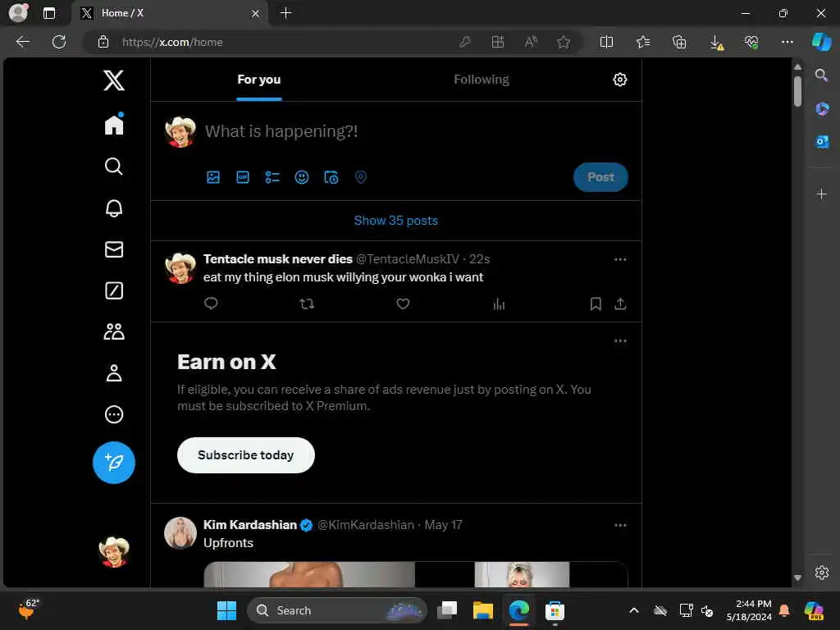840x630 pixels.
Task: Click the What is happening text field
Action: tap(281, 131)
